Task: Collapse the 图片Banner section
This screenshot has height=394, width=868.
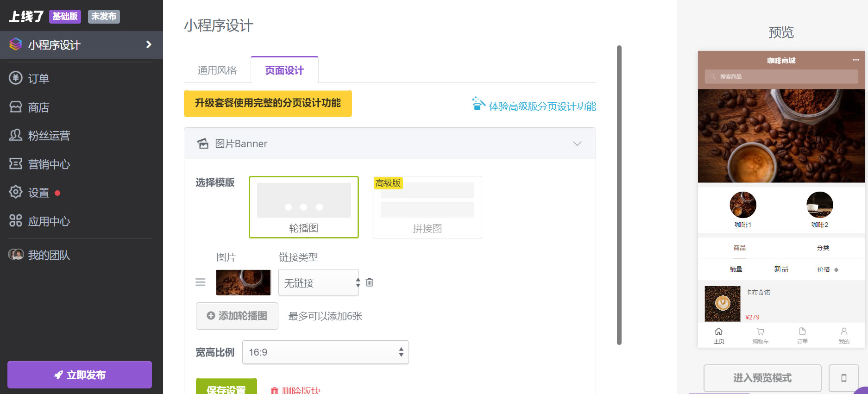Action: (x=577, y=144)
